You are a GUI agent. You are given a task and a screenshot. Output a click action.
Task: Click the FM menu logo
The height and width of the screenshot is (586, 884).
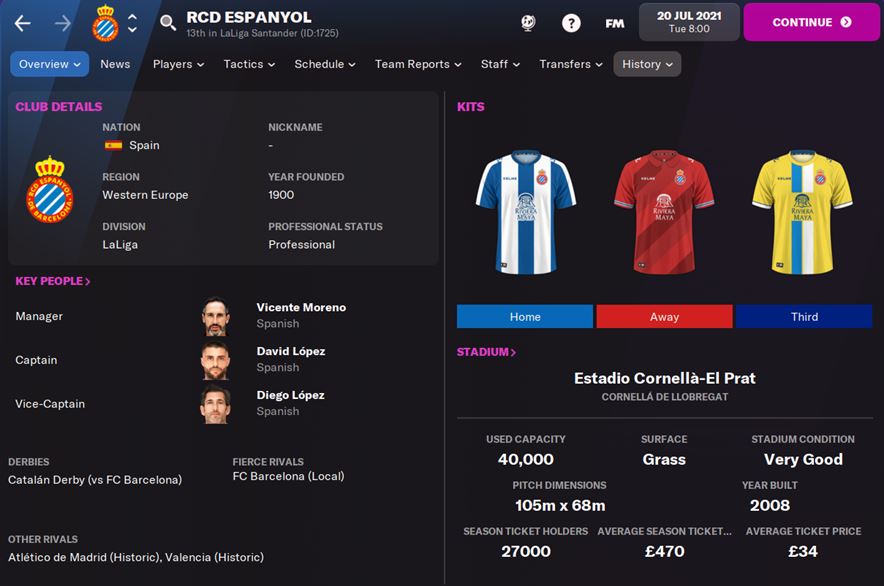point(615,23)
